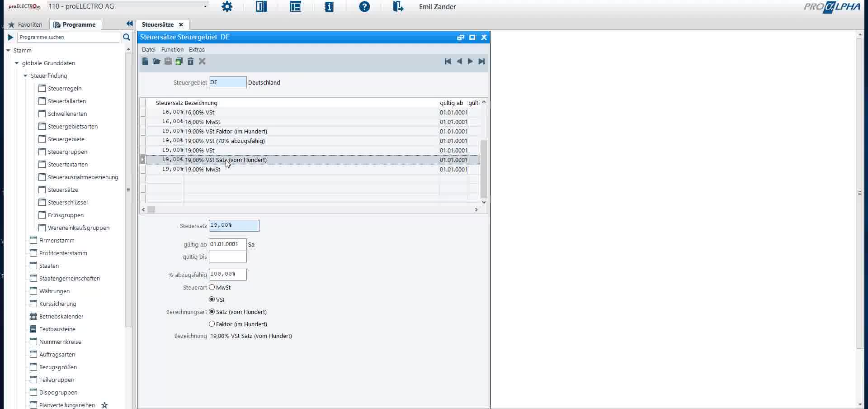Open Steuerregeln in the tree
This screenshot has width=868, height=409.
point(65,88)
